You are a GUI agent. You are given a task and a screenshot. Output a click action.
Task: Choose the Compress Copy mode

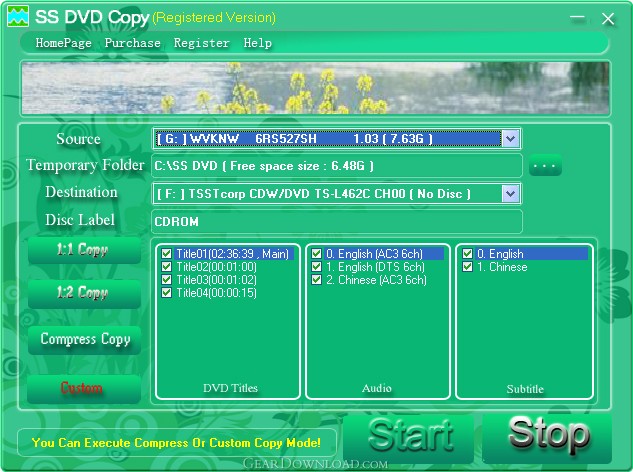pos(84,340)
